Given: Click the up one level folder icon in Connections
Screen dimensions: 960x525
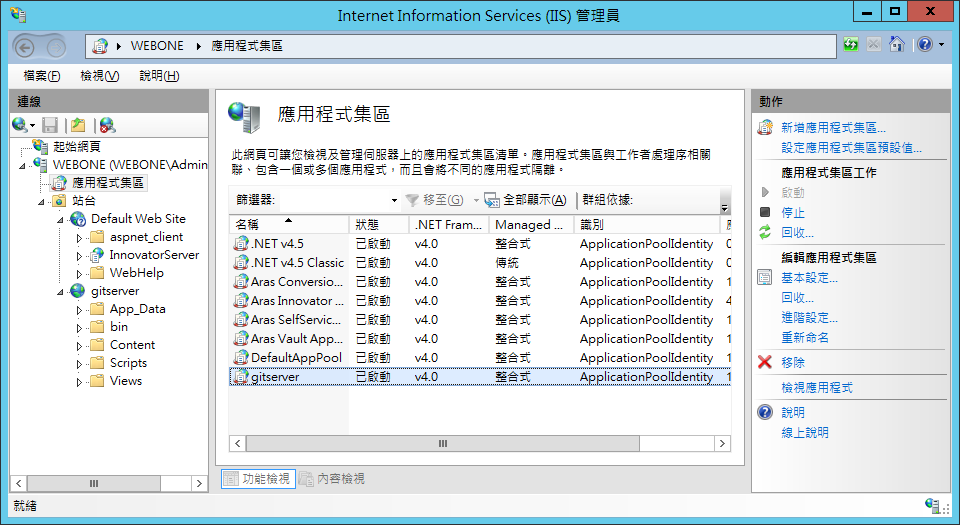Looking at the screenshot, I should click(78, 125).
